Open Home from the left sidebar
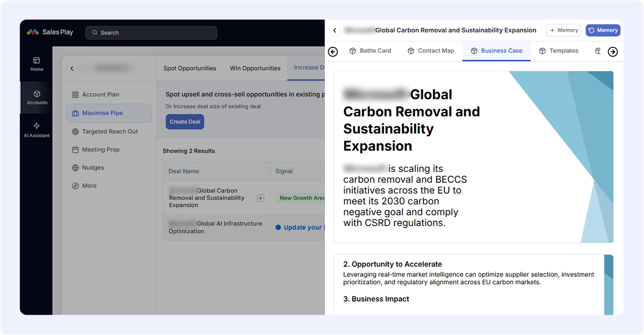This screenshot has height=335, width=644. click(x=37, y=64)
